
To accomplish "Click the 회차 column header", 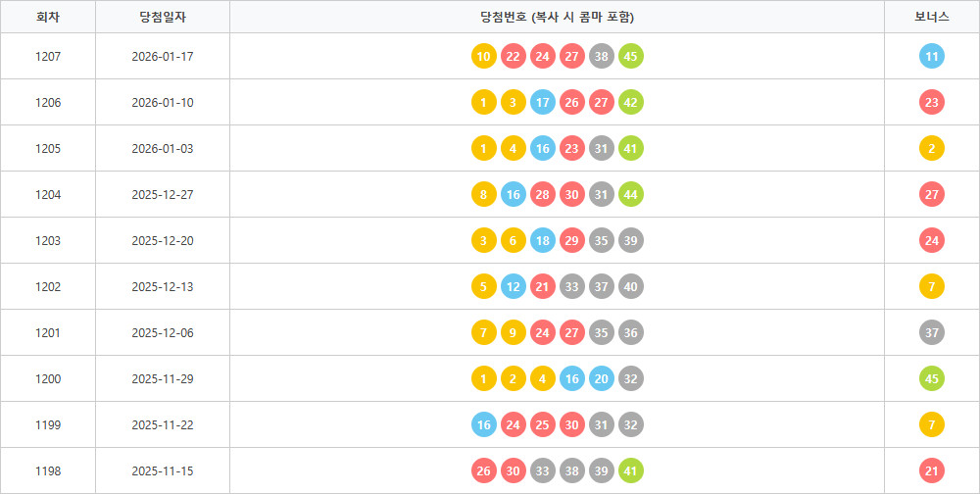I will point(47,17).
